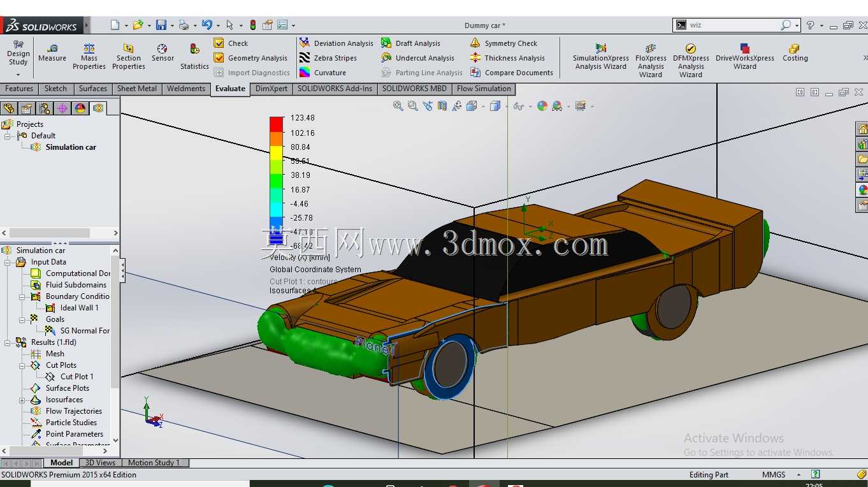Open the Costing tool
This screenshot has width=868, height=487.
click(795, 53)
